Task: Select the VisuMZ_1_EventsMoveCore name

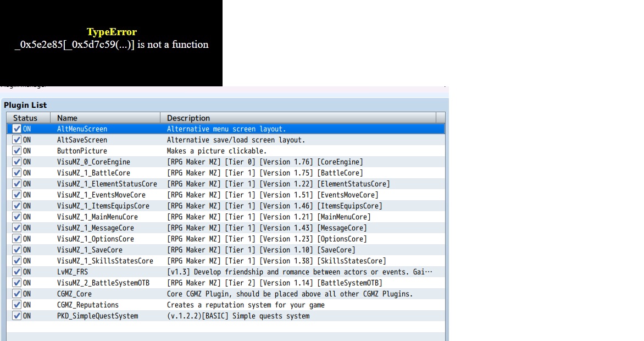Action: [101, 195]
